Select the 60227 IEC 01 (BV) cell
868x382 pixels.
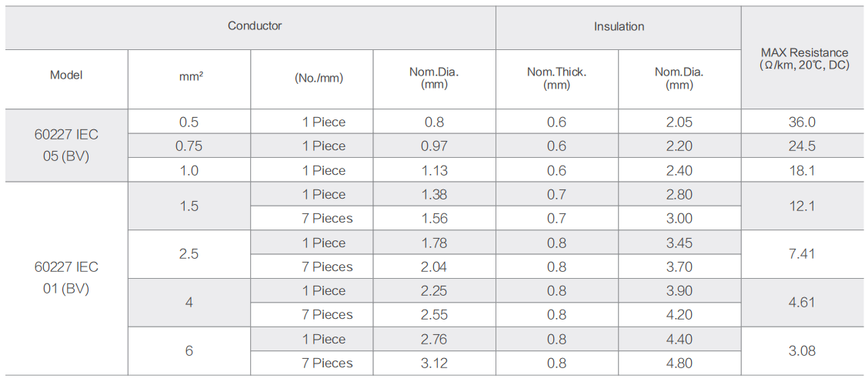66,278
